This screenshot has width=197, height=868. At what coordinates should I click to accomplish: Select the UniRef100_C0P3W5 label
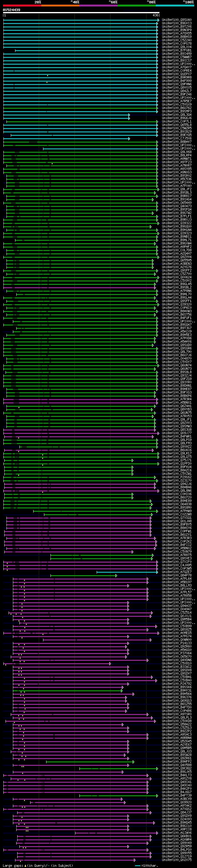pyautogui.click(x=177, y=568)
